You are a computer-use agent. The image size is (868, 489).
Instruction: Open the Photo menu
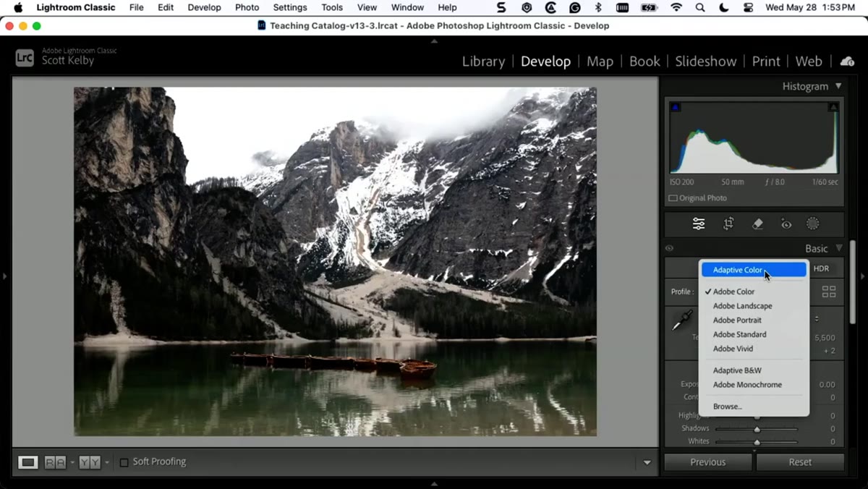[x=247, y=7]
